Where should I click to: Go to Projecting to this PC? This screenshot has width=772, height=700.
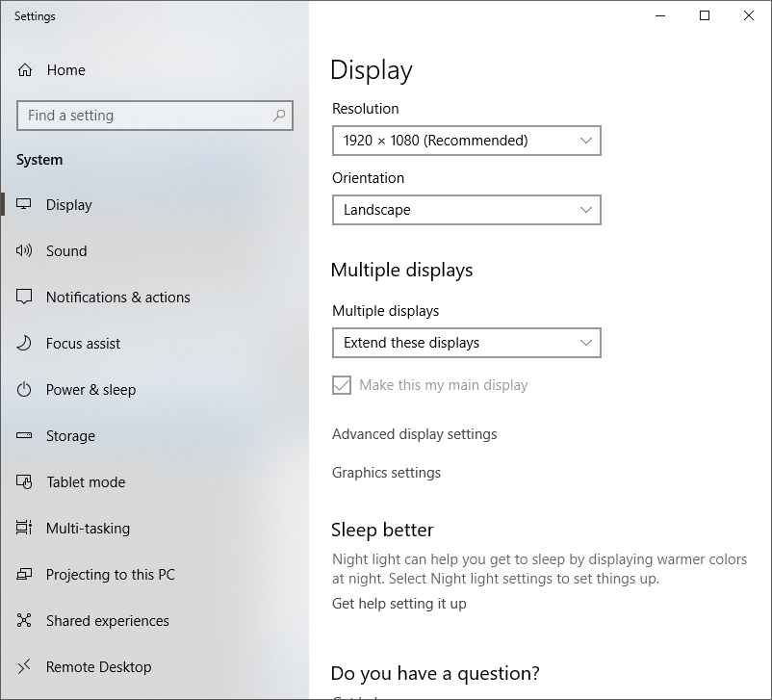click(110, 575)
